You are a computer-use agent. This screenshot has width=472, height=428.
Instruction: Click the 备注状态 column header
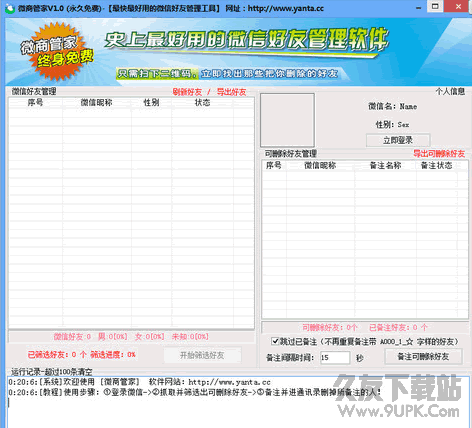pos(436,165)
